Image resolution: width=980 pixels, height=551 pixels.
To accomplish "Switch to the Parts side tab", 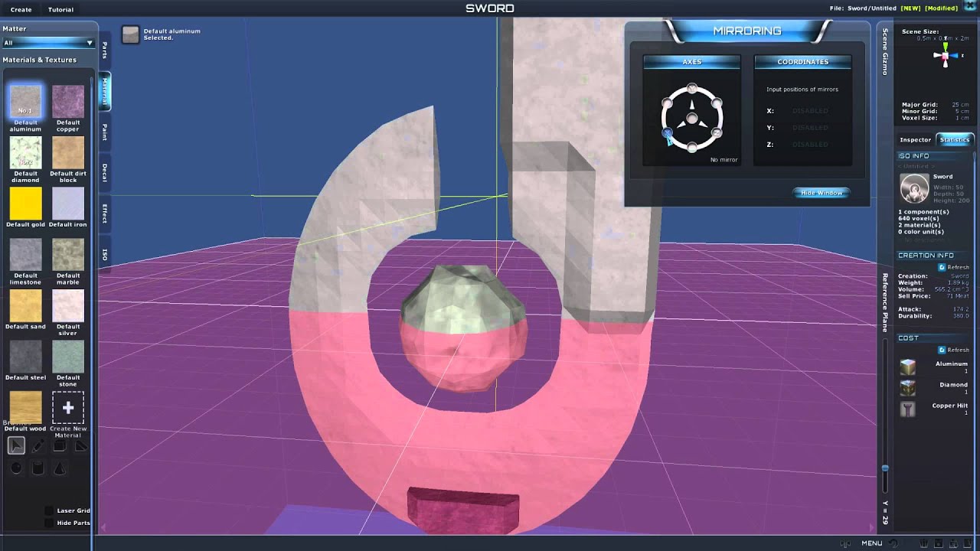I will click(104, 50).
